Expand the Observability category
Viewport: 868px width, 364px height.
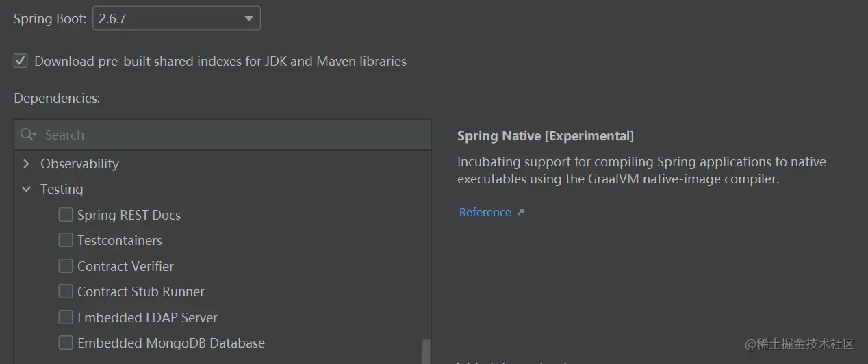26,164
